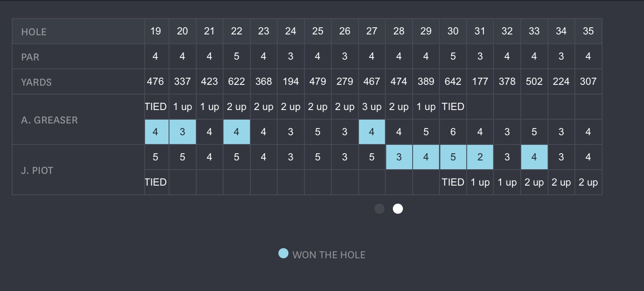
Task: Click the HOLE row label
Action: 34,32
